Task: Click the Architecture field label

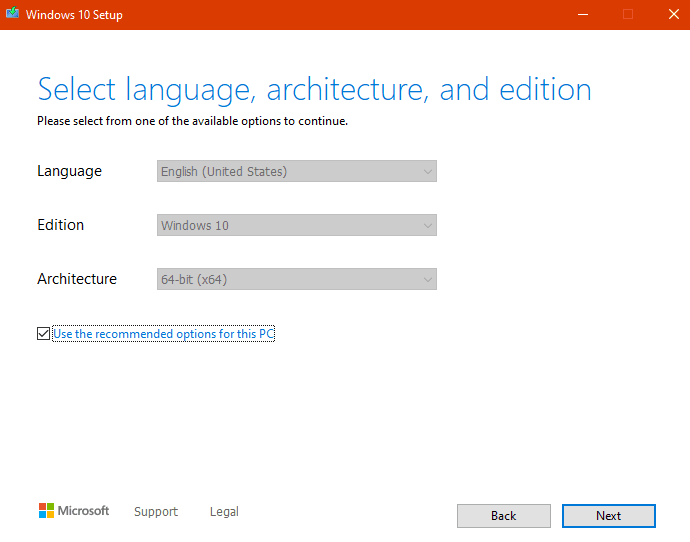Action: click(77, 279)
